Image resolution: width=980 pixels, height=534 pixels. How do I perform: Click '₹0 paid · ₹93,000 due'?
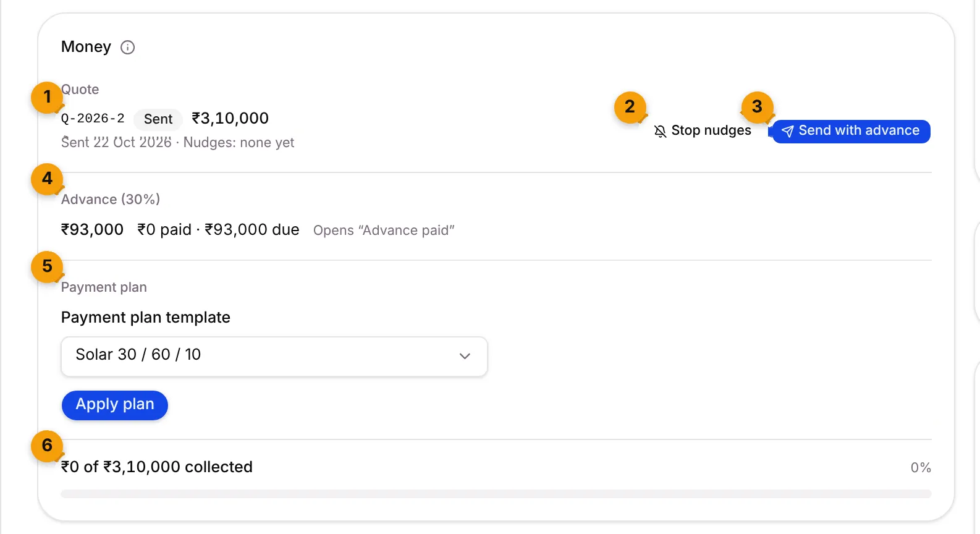tap(218, 230)
